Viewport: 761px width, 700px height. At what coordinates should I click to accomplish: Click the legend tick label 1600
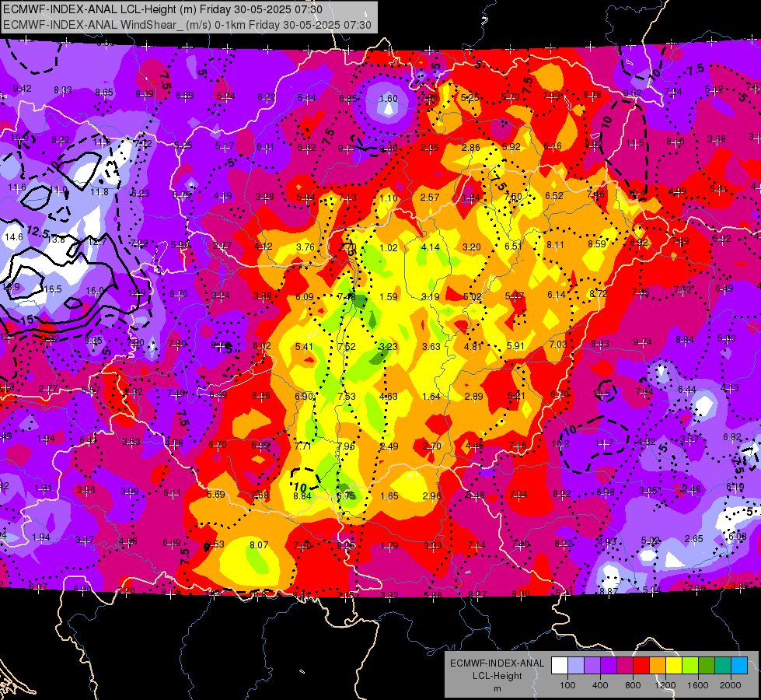pyautogui.click(x=698, y=685)
